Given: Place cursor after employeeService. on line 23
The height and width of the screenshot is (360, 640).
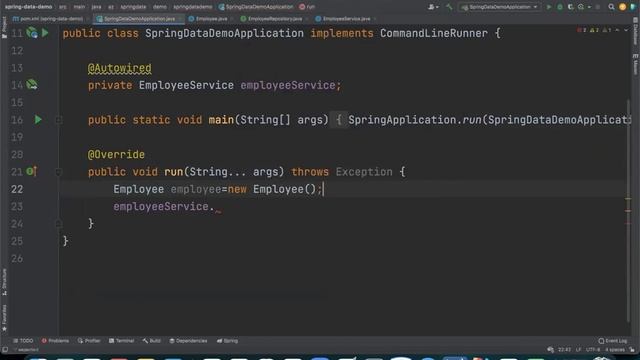Looking at the screenshot, I should click(215, 207).
